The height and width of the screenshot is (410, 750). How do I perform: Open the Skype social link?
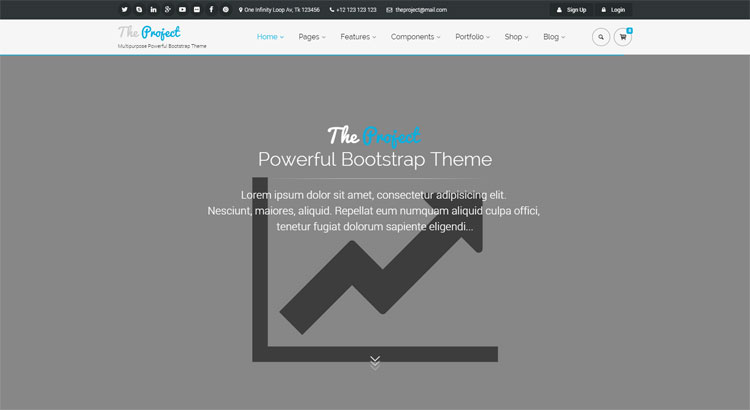pyautogui.click(x=139, y=10)
